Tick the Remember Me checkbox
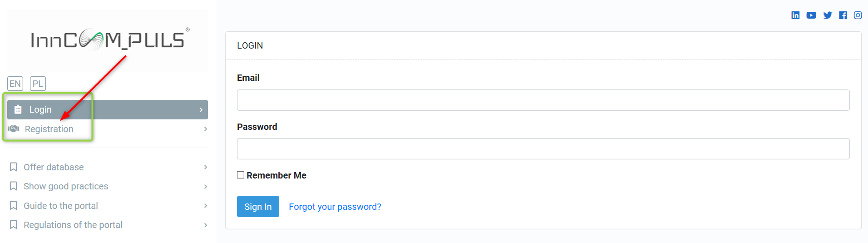 241,175
